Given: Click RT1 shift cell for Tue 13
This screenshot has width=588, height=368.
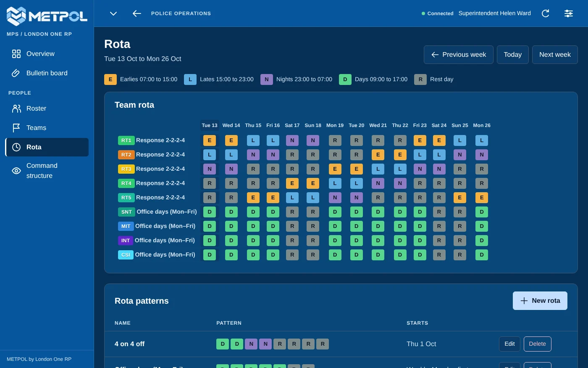Looking at the screenshot, I should click(x=210, y=140).
